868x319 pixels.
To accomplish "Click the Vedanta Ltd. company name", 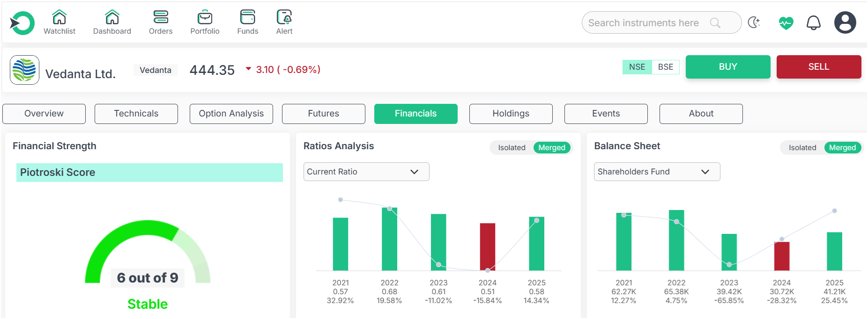I will (81, 74).
